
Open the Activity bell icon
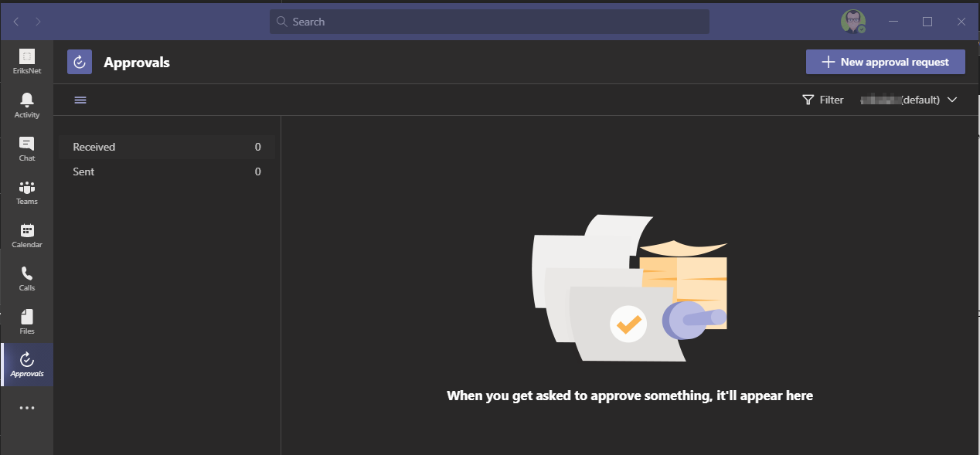click(x=27, y=104)
